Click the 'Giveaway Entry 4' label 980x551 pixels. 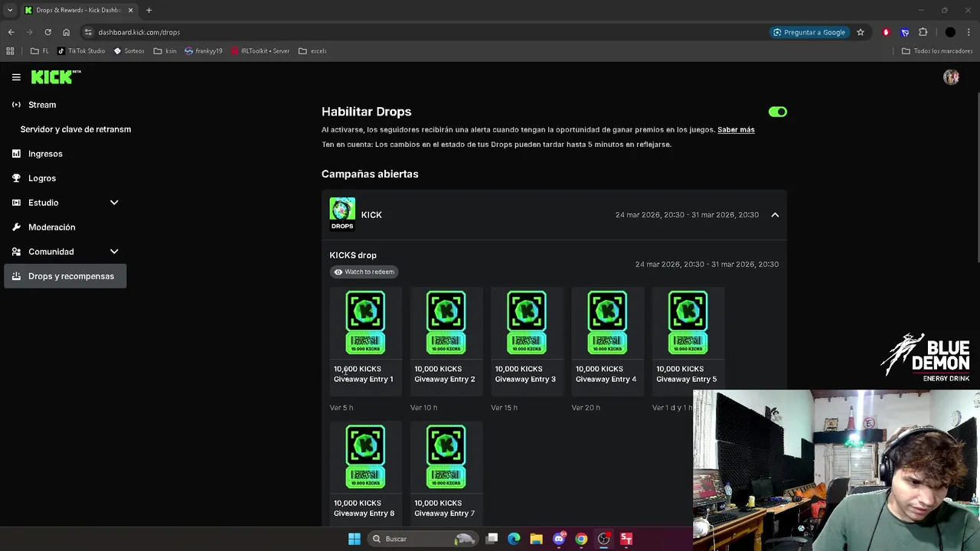606,380
